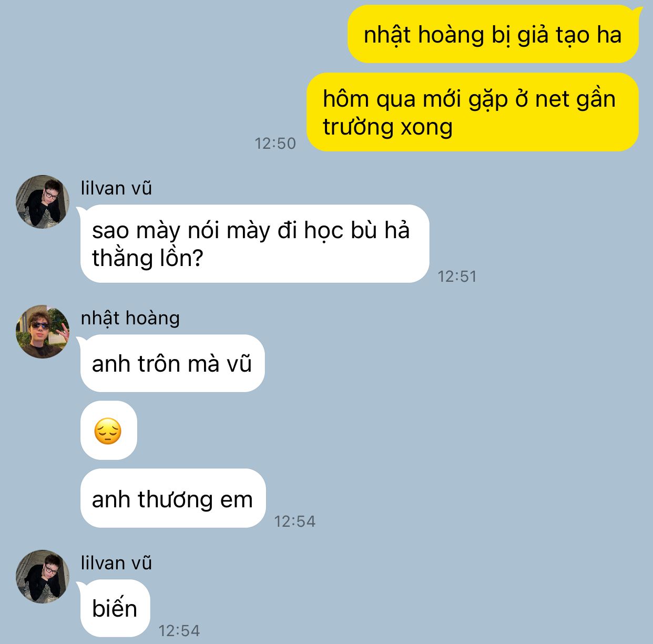The height and width of the screenshot is (644, 653).
Task: Click the 'lilvan vũ' name above 'biến'
Action: point(116,563)
